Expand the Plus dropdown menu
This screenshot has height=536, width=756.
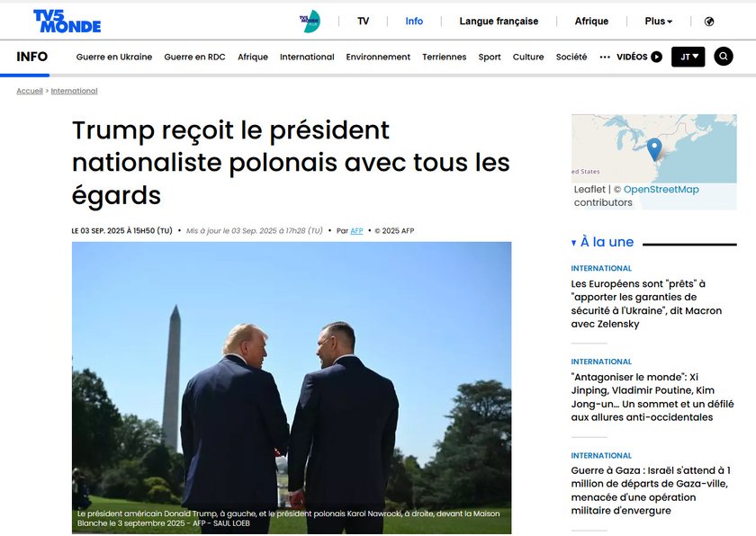point(658,22)
